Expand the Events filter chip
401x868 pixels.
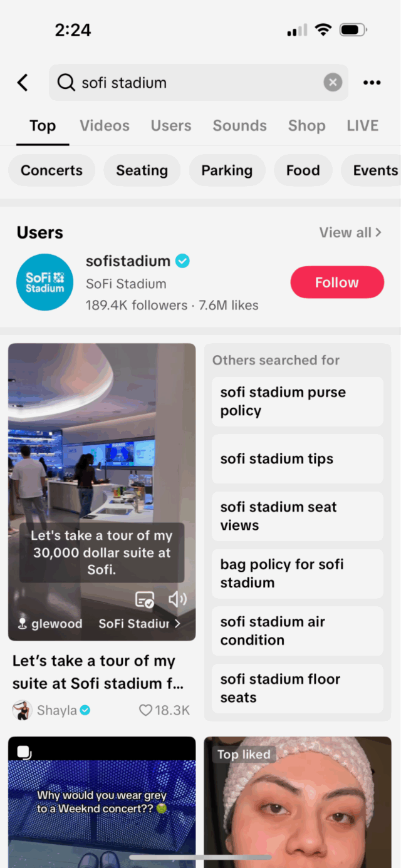tap(375, 170)
